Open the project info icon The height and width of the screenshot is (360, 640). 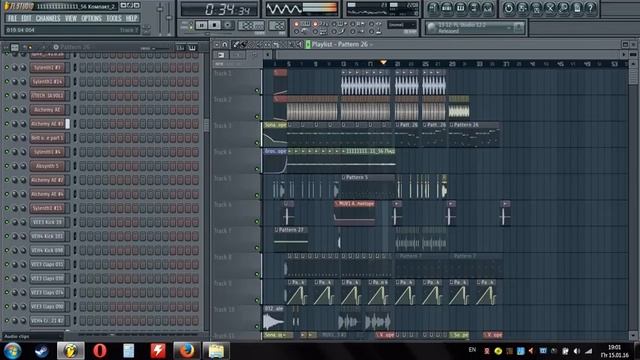pos(577,8)
